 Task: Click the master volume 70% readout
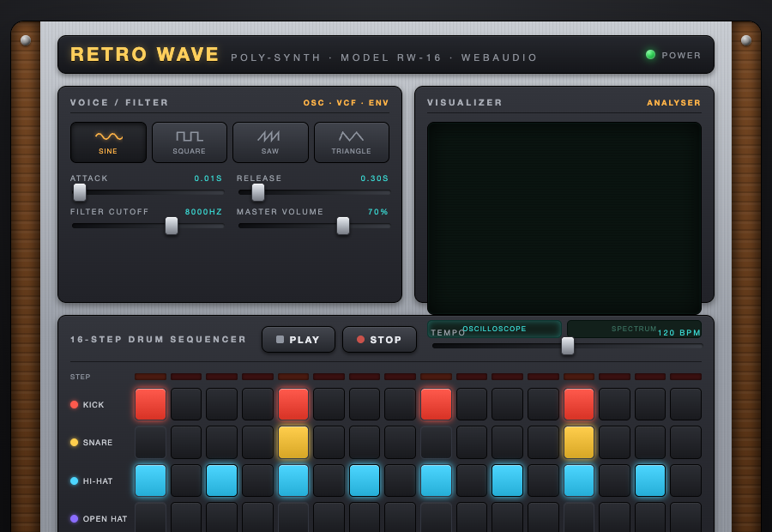[x=378, y=212]
